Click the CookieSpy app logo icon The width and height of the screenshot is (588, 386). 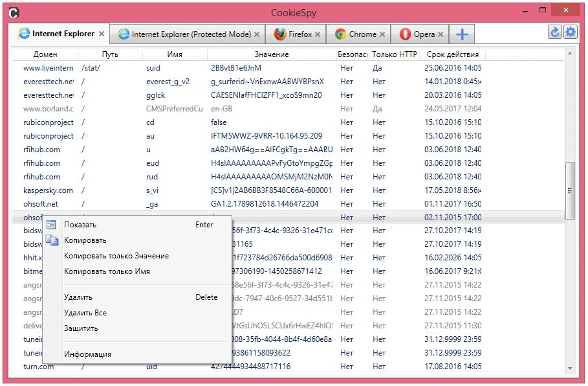[14, 13]
